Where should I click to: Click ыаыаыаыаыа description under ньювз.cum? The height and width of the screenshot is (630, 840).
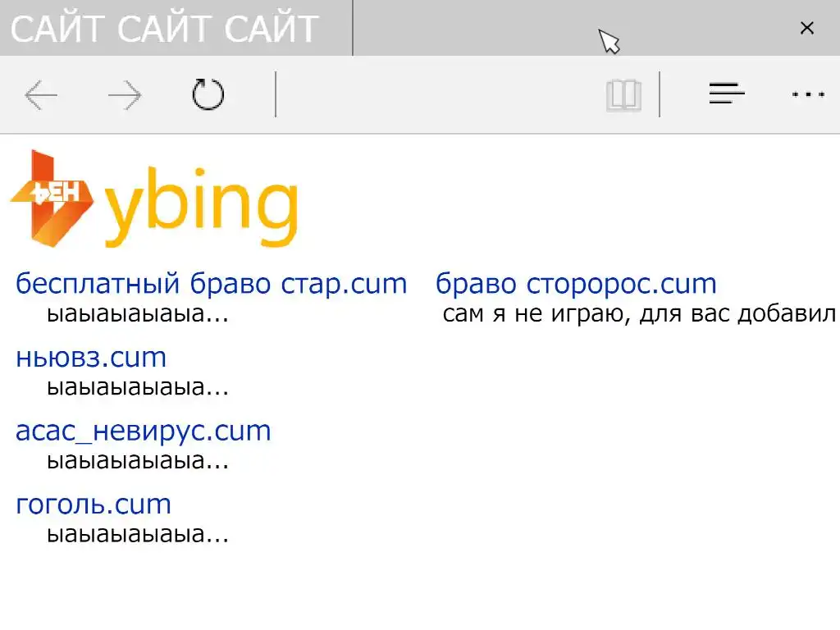coord(138,387)
